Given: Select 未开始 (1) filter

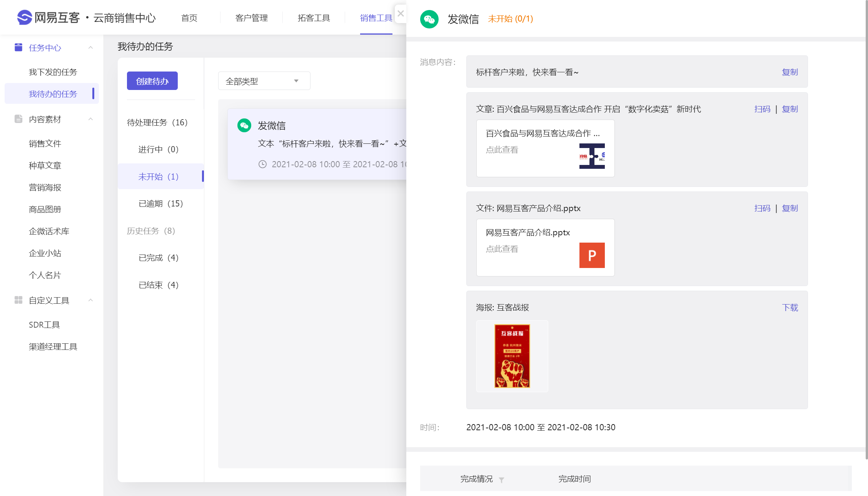Looking at the screenshot, I should [x=160, y=176].
